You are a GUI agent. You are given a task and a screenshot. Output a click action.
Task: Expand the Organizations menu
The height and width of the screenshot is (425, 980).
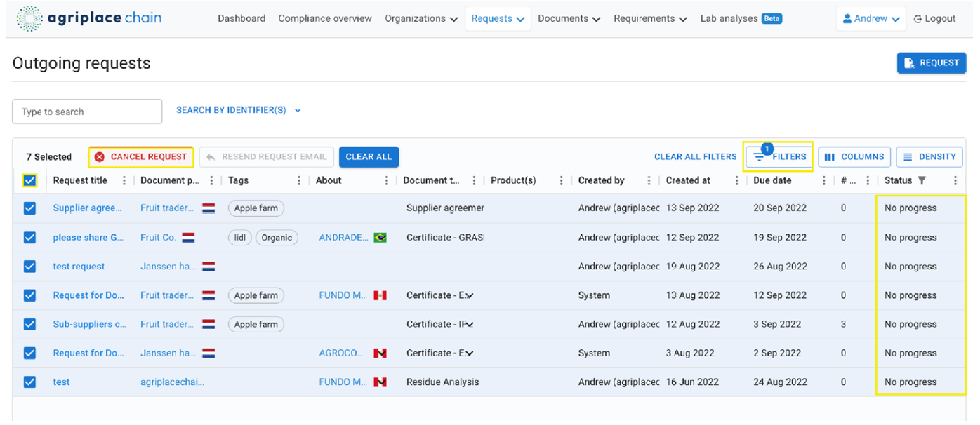coord(421,19)
